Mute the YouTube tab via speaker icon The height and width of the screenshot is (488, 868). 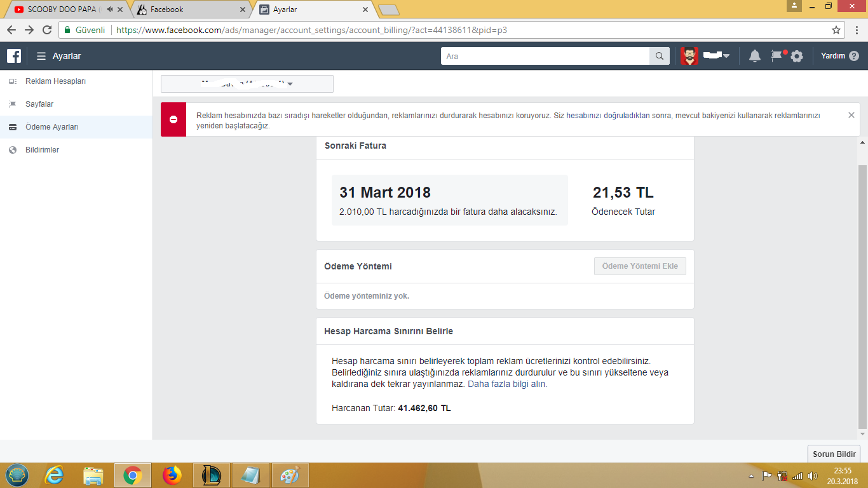click(x=110, y=10)
